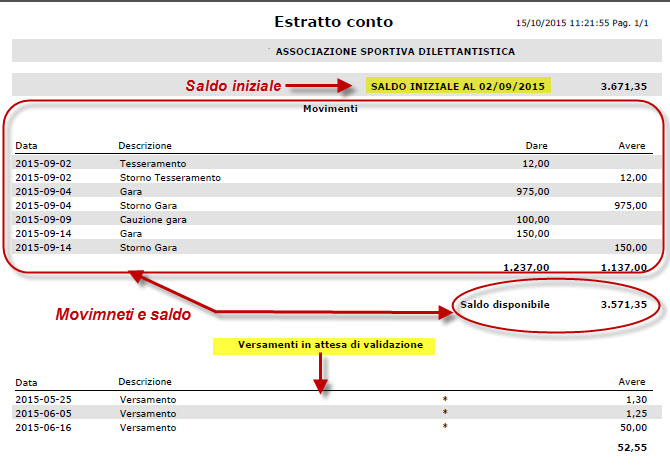This screenshot has width=670, height=467.
Task: Click the Avere amount 1,30
Action: point(636,399)
